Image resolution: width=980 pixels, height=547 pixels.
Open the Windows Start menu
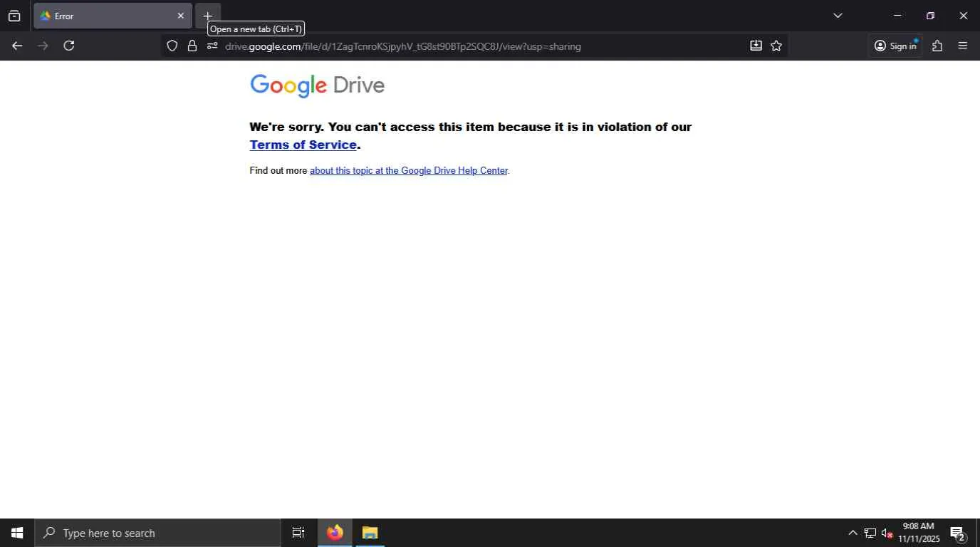point(17,533)
